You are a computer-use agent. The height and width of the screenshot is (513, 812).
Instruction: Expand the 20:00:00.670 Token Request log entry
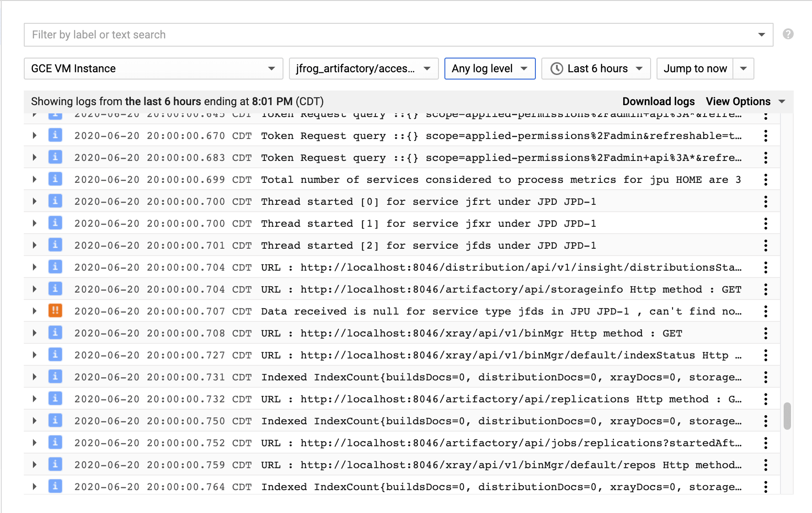point(35,136)
